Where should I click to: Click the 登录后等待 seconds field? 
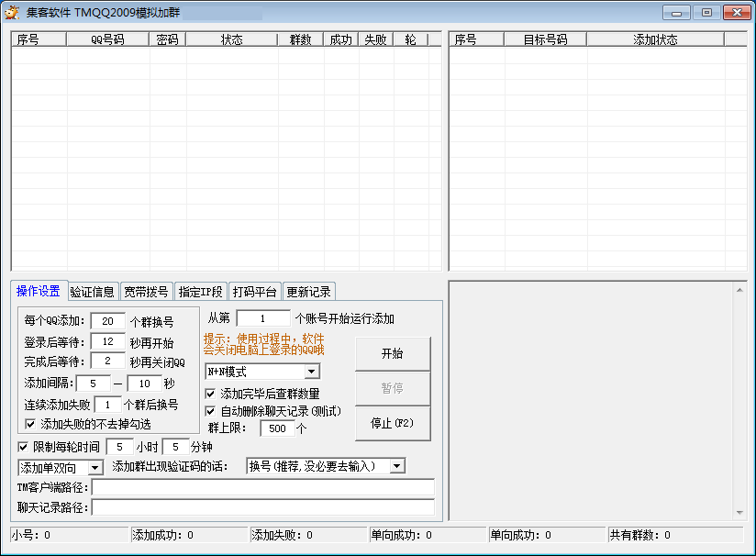click(107, 341)
